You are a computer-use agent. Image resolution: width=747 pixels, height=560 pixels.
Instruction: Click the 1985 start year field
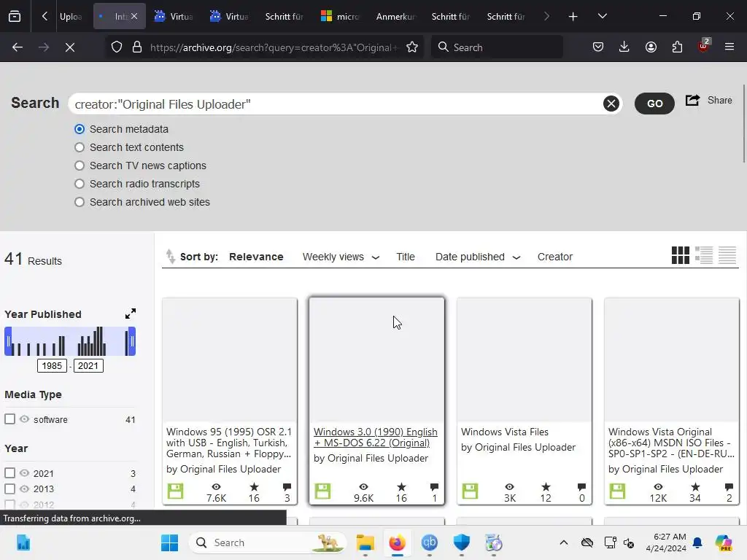click(x=52, y=366)
